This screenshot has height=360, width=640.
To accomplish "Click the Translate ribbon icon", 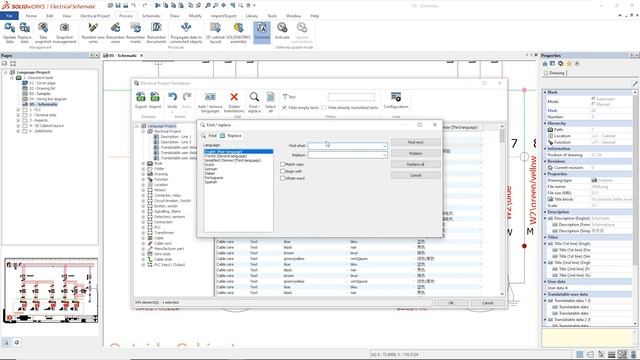I will tap(262, 32).
